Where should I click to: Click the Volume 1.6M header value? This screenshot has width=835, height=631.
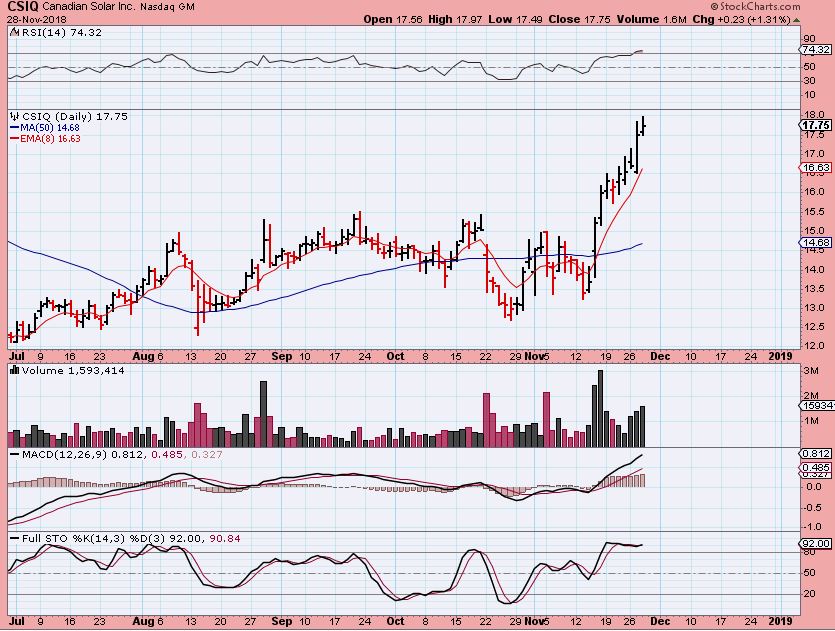[651, 20]
